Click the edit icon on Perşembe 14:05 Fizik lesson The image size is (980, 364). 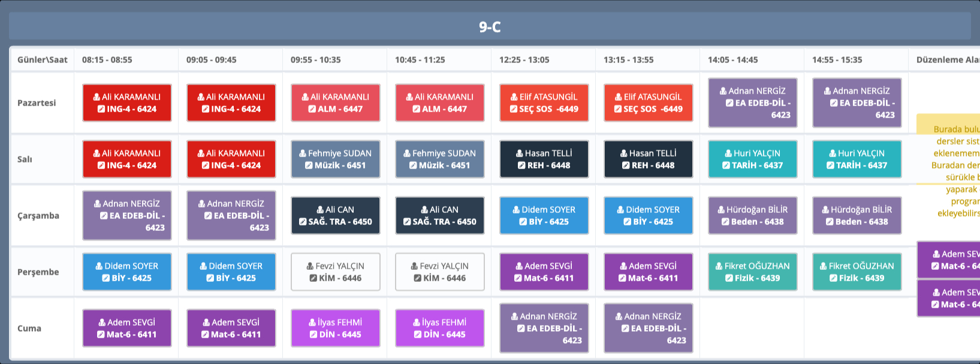(729, 278)
